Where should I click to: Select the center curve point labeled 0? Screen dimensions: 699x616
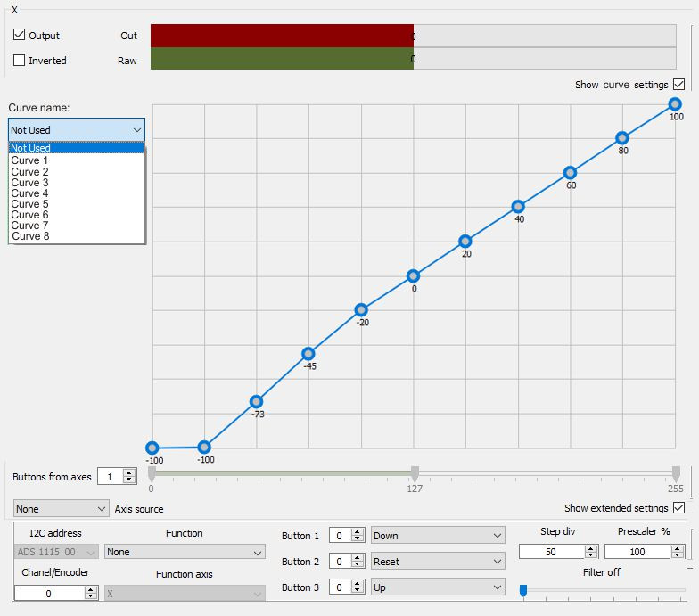[x=413, y=276]
